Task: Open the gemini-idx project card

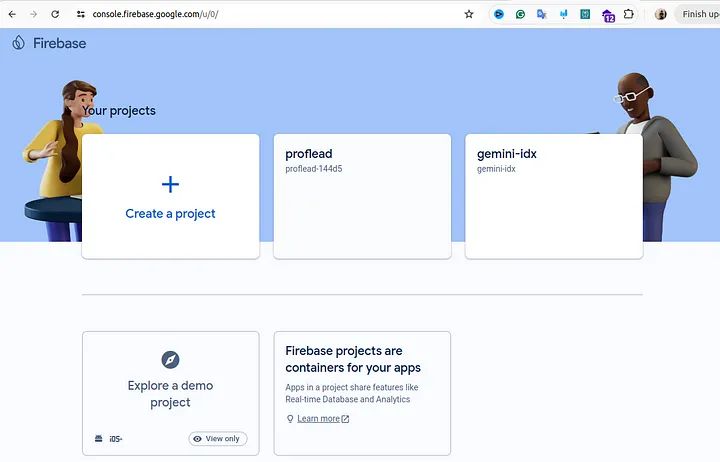Action: [x=554, y=196]
